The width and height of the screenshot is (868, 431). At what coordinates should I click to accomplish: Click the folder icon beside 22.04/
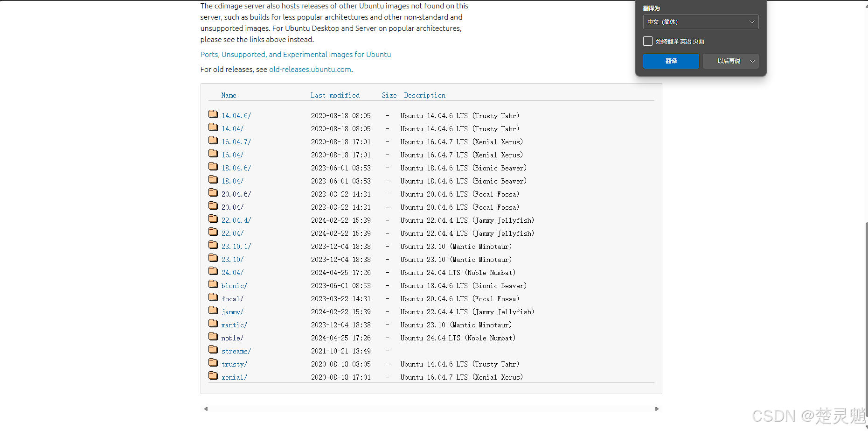click(x=213, y=232)
